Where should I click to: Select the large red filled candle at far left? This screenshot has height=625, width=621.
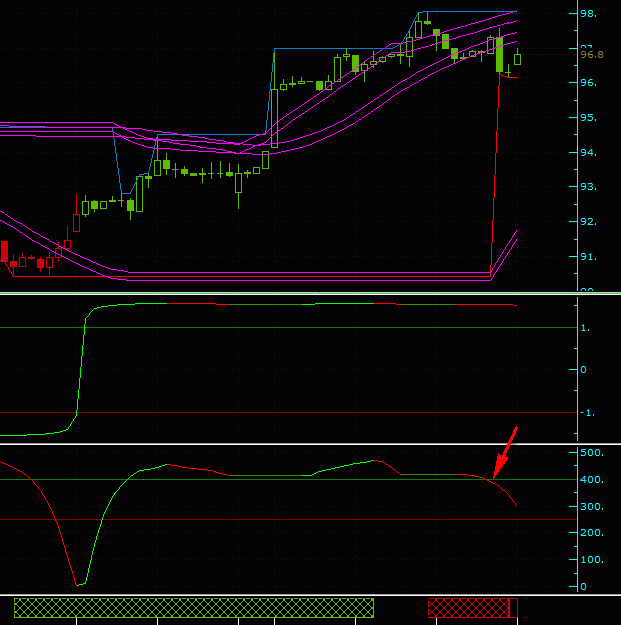(x=4, y=251)
